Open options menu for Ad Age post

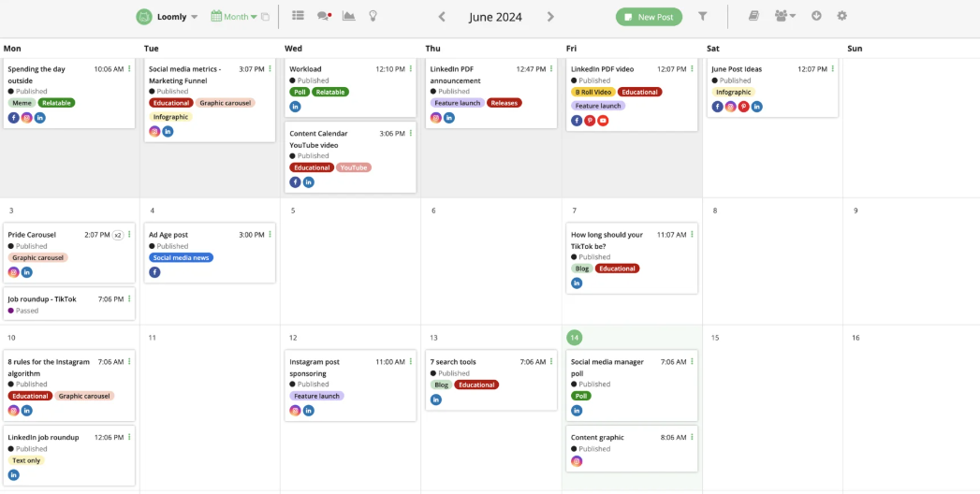[270, 234]
